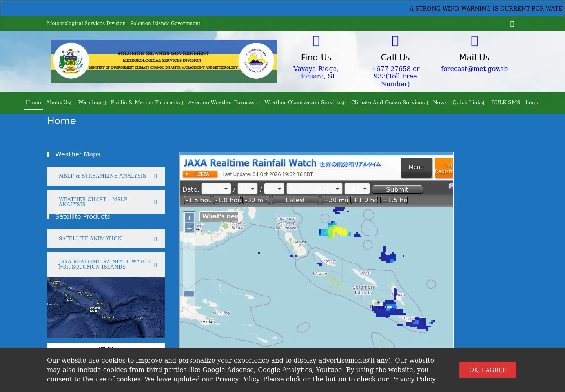Accept cookies with OK, I AGREE

pyautogui.click(x=488, y=370)
